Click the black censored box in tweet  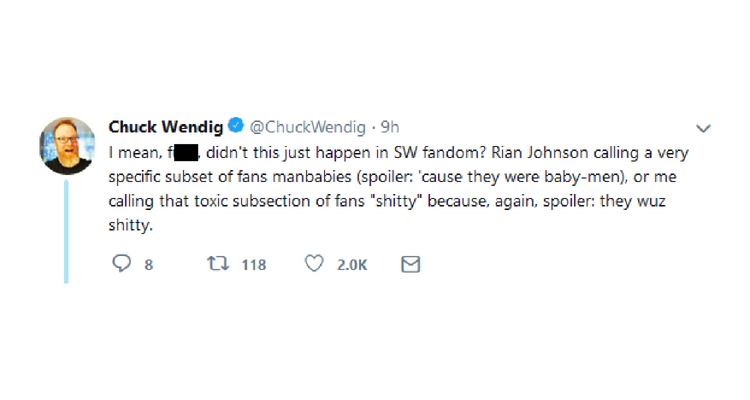coord(187,152)
